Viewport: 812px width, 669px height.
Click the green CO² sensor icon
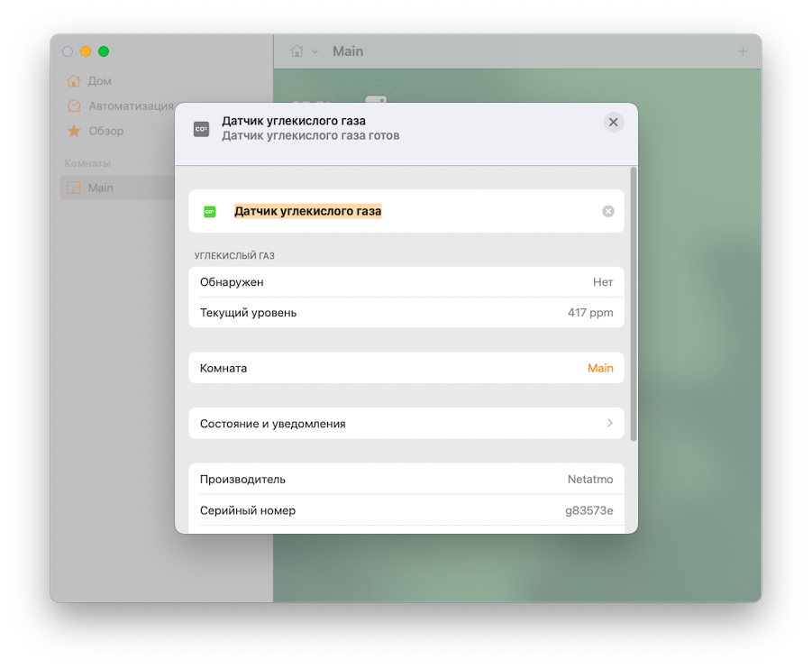click(209, 212)
